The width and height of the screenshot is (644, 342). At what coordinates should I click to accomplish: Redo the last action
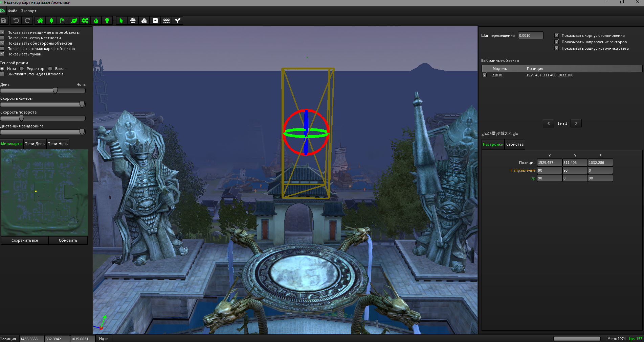pyautogui.click(x=27, y=21)
